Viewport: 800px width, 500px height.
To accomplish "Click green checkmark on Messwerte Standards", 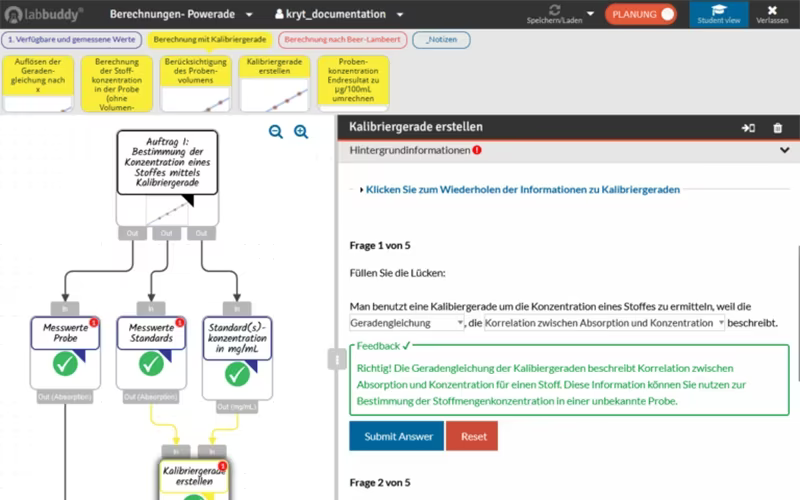I will (151, 364).
